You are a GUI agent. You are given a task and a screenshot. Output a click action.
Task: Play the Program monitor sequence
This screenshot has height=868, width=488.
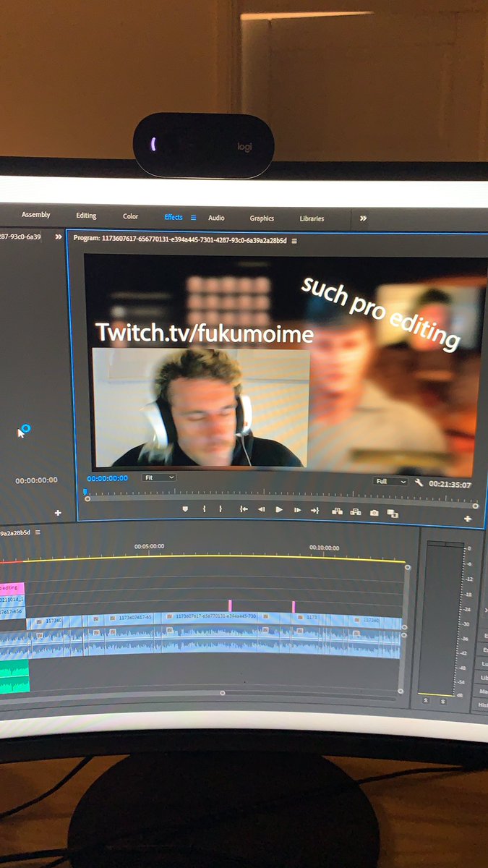coord(279,509)
